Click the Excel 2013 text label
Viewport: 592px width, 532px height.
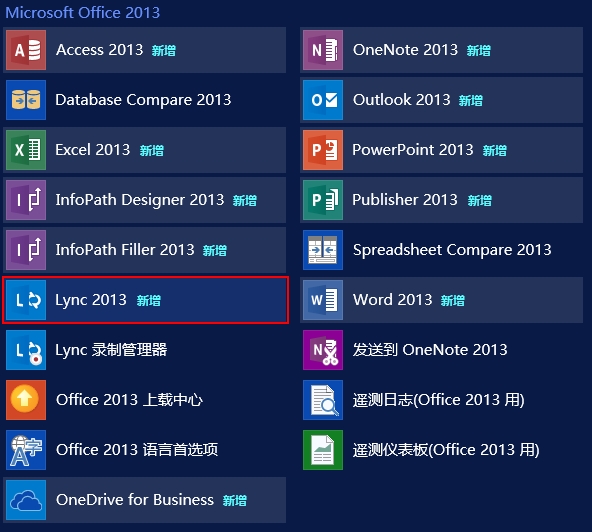93,150
